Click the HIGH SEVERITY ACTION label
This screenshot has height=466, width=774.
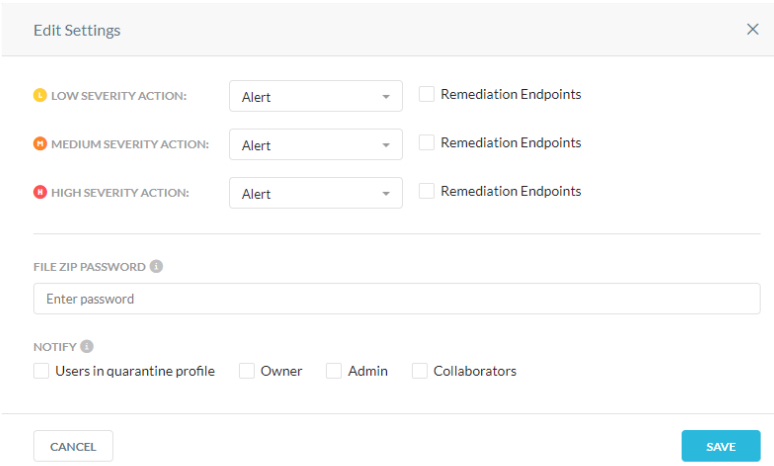(x=120, y=193)
